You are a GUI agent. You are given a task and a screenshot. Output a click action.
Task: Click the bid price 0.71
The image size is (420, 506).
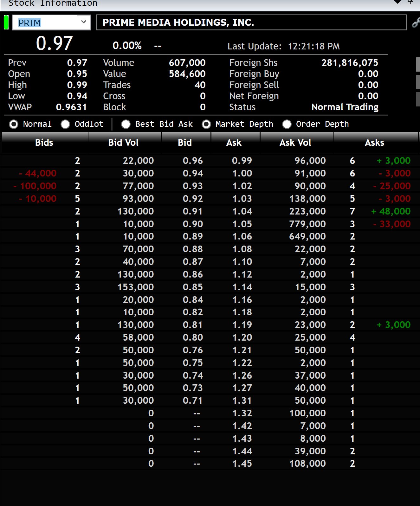pyautogui.click(x=193, y=400)
